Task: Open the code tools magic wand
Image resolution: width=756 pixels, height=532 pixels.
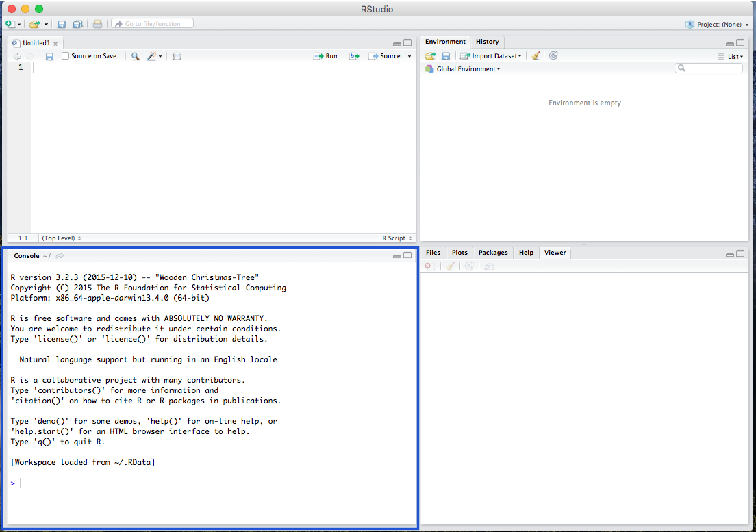Action: (149, 55)
